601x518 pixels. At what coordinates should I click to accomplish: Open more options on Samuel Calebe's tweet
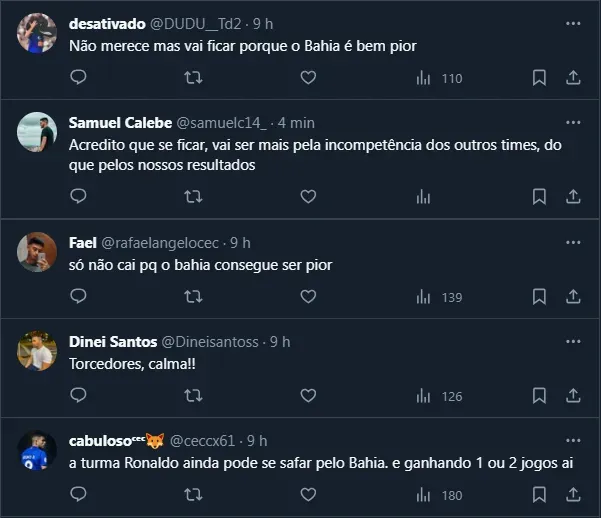coord(573,122)
